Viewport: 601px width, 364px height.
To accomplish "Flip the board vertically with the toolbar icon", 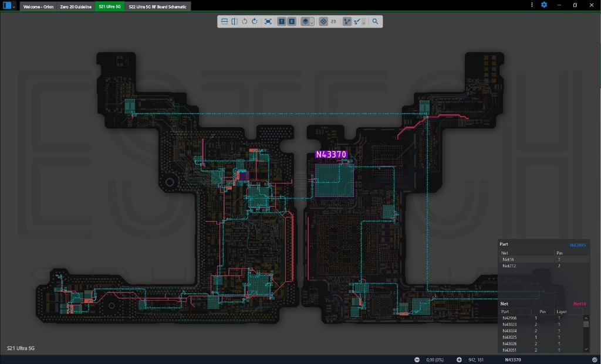I will (225, 22).
